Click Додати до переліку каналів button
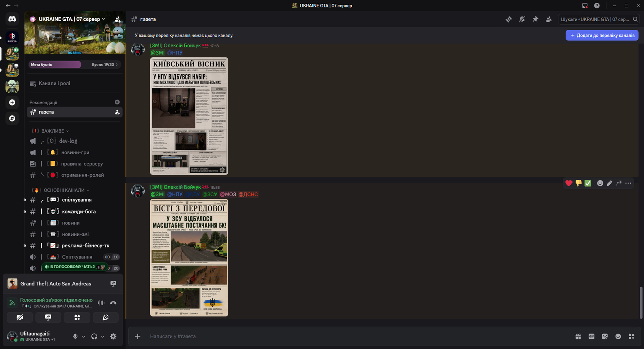644x349 pixels. tap(602, 35)
